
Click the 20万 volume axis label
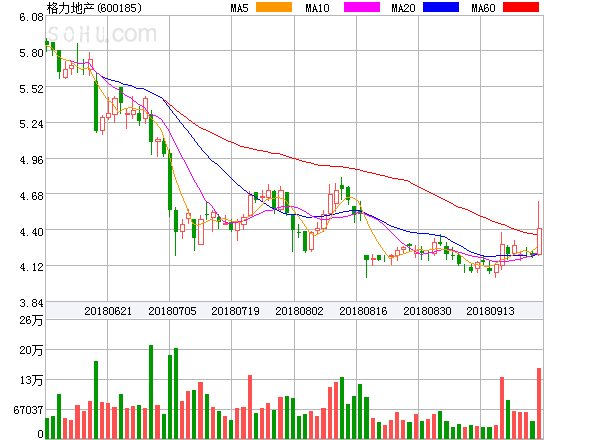[x=31, y=350]
